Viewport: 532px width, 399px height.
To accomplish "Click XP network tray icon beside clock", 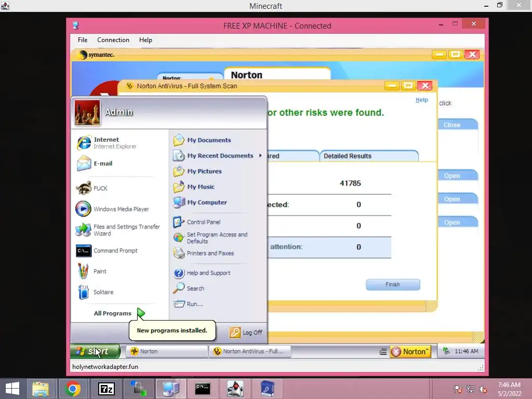I will click(446, 351).
